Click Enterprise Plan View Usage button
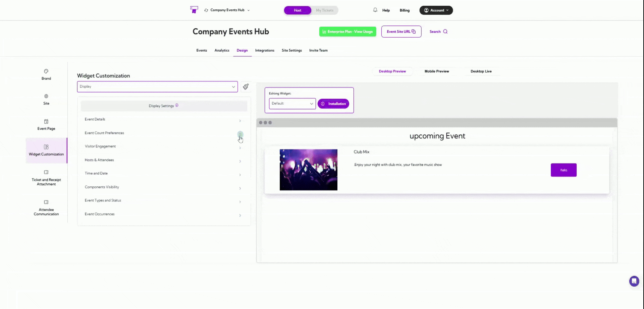The width and height of the screenshot is (644, 309). pos(347,32)
